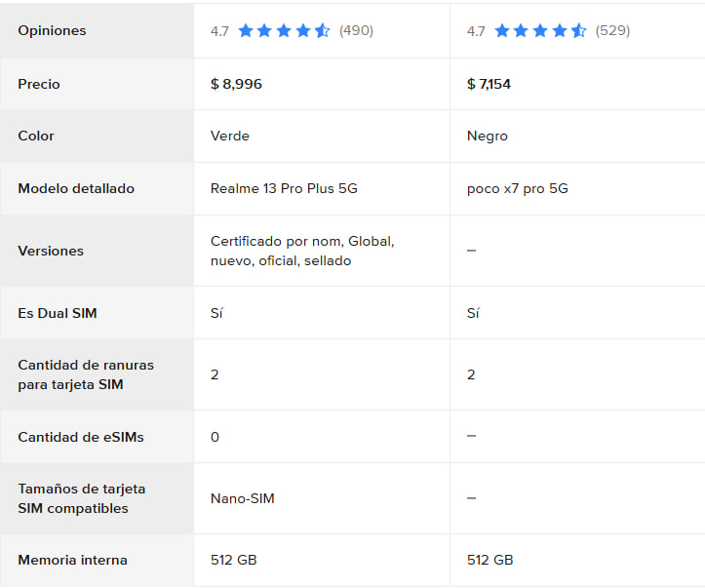
Task: Click Sí under the poco column
Action: (473, 313)
